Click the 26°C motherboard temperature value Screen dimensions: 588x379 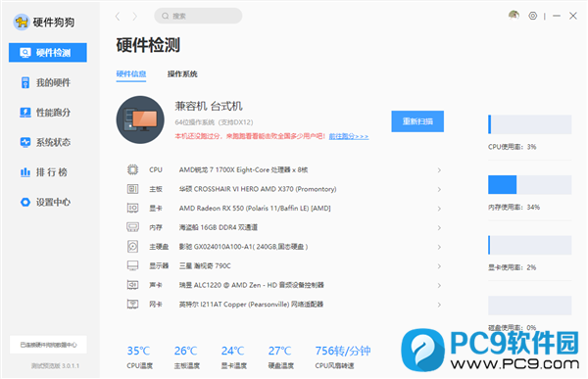pos(185,351)
